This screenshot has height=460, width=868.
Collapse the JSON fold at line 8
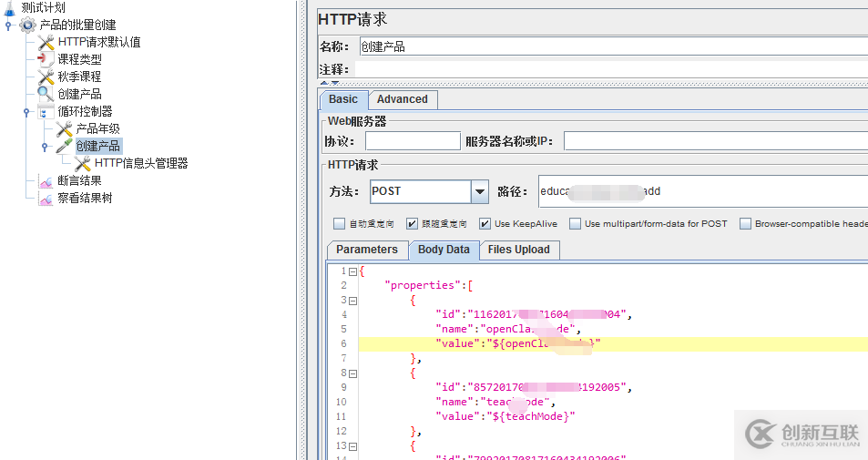352,373
